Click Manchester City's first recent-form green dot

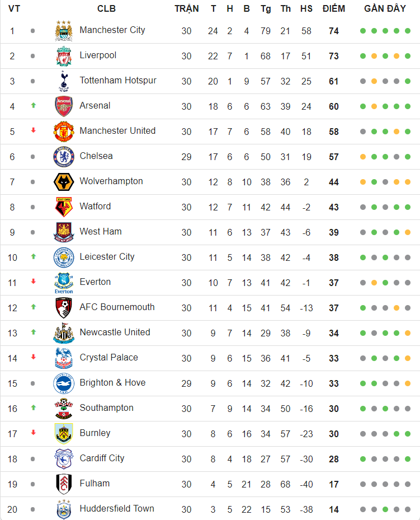click(x=363, y=31)
